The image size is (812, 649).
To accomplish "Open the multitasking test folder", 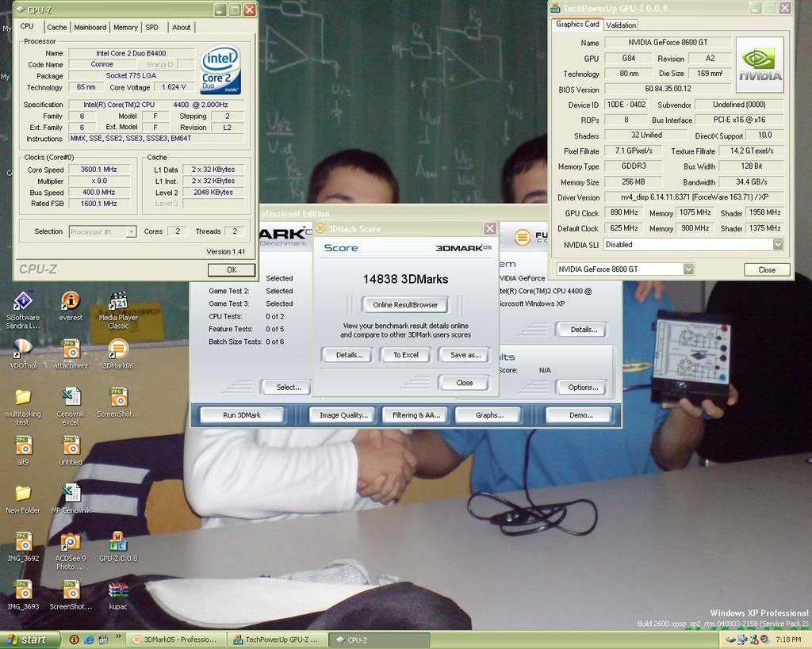I will pyautogui.click(x=23, y=407).
